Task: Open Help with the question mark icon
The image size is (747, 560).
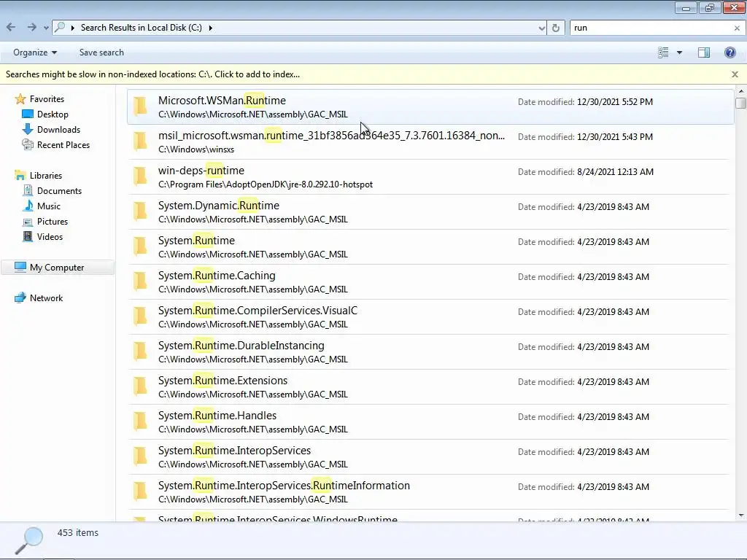Action: (x=729, y=52)
